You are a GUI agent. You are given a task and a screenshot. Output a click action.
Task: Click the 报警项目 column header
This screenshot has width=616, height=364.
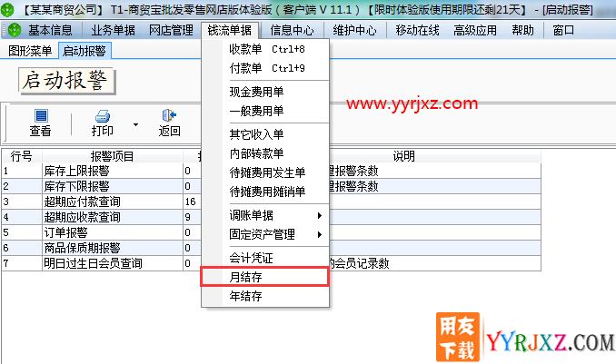pyautogui.click(x=113, y=156)
